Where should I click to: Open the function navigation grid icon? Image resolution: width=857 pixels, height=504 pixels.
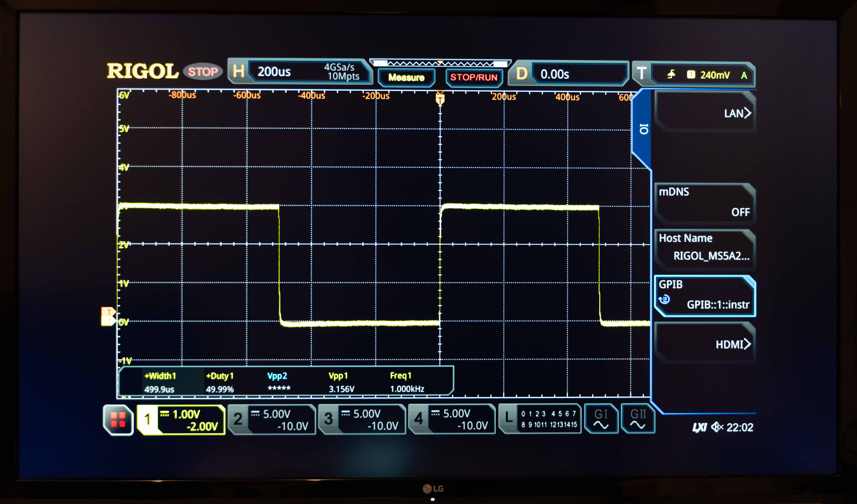coord(118,420)
